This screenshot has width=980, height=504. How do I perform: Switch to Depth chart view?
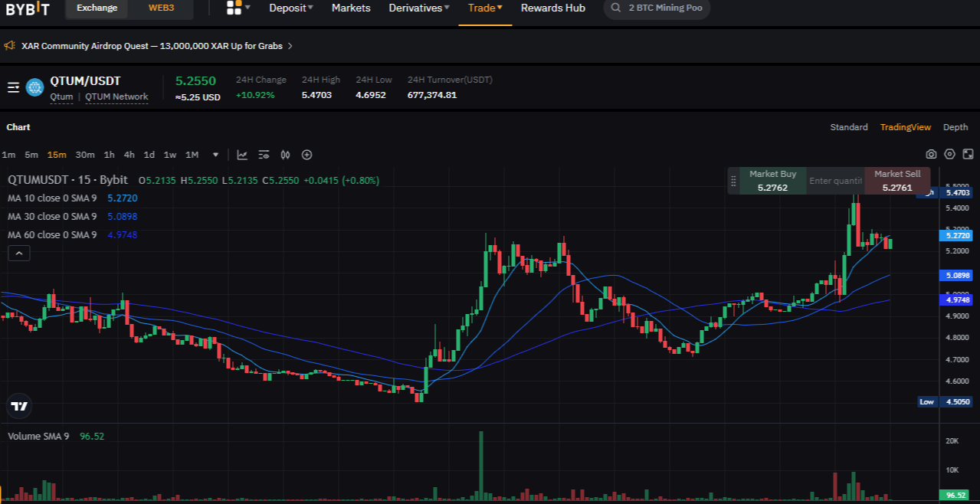[x=955, y=127]
